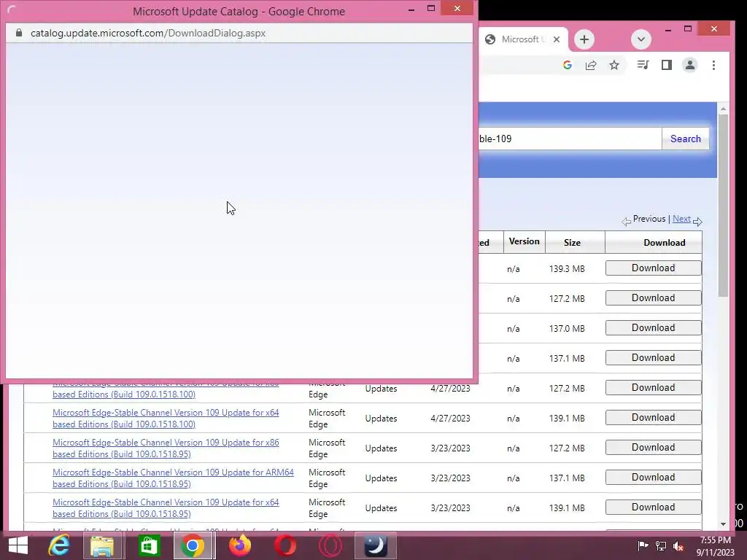Close the Microsoft Update Catalog tab
This screenshot has width=747, height=560.
click(x=557, y=39)
